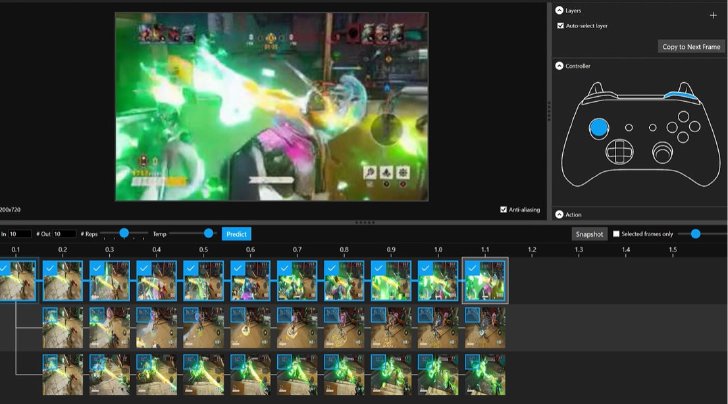Viewport: 728px width, 404px height.
Task: Select top-row frame thumbnail at 0.9
Action: (391, 280)
